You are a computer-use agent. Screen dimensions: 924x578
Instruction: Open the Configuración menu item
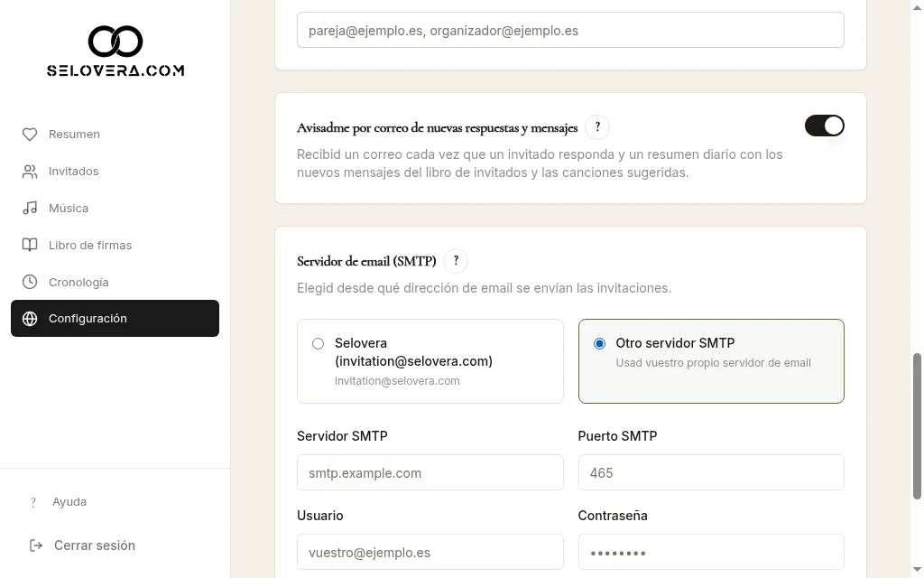[115, 319]
